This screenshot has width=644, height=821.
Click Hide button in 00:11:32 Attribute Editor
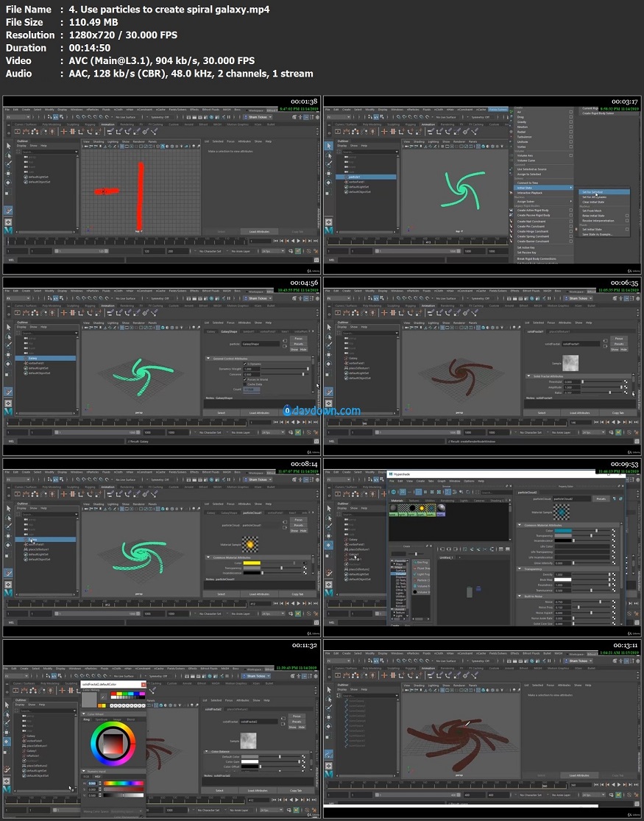click(x=302, y=727)
